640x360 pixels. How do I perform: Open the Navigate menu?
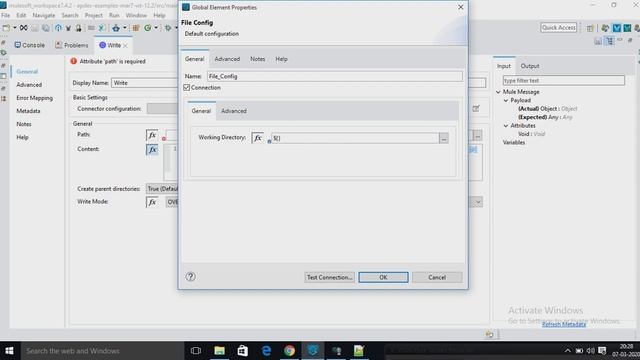click(x=44, y=15)
